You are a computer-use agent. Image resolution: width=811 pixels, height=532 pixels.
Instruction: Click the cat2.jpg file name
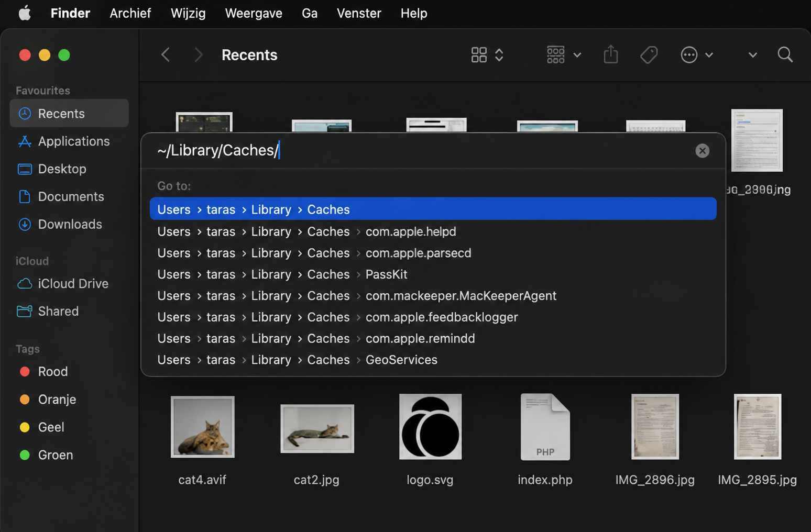(316, 480)
